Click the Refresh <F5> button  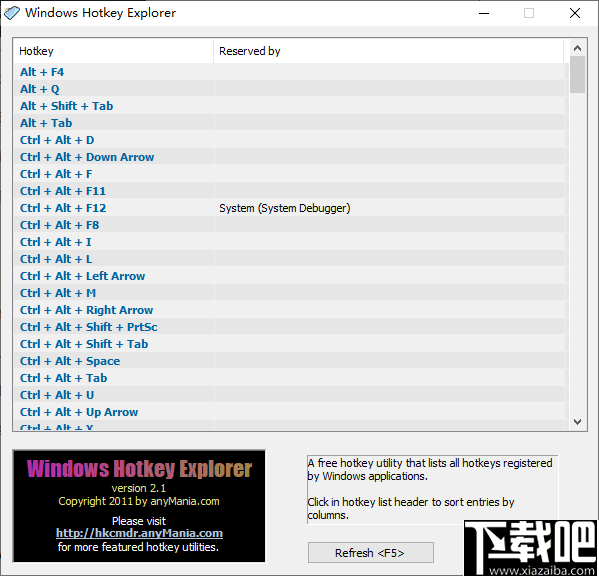371,553
